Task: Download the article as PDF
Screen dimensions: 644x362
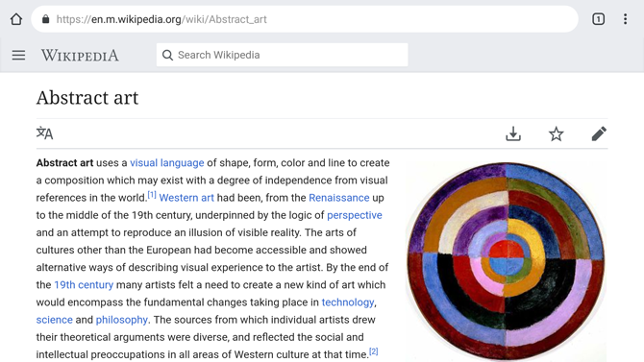Action: click(x=513, y=133)
